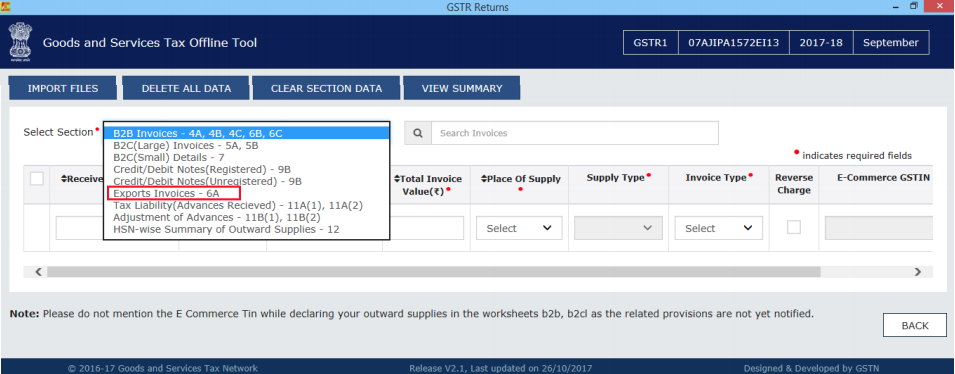Click the 2016-17 Goods and Services Tax Network copyright
Screen dimensions: 955x374
pyautogui.click(x=163, y=368)
